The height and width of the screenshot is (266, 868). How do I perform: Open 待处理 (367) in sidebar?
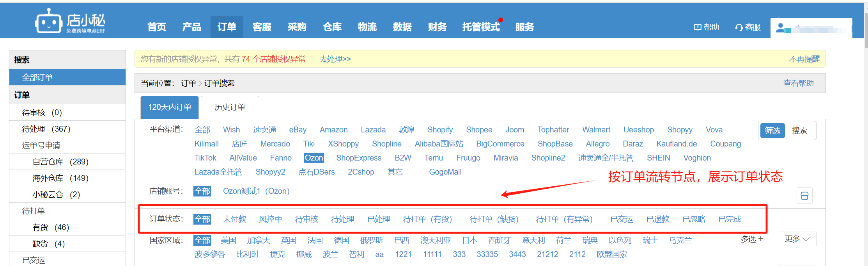[x=67, y=129]
